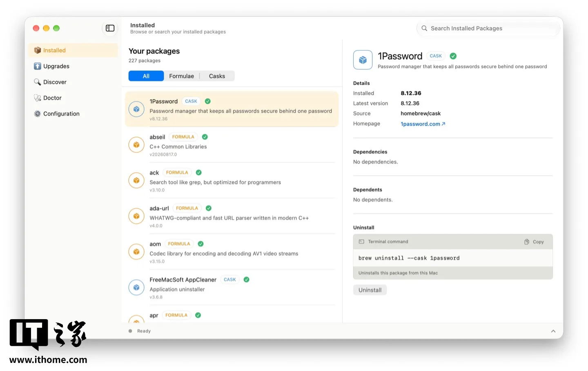Click the magnifier icon in search field
The height and width of the screenshot is (371, 588).
pos(424,28)
